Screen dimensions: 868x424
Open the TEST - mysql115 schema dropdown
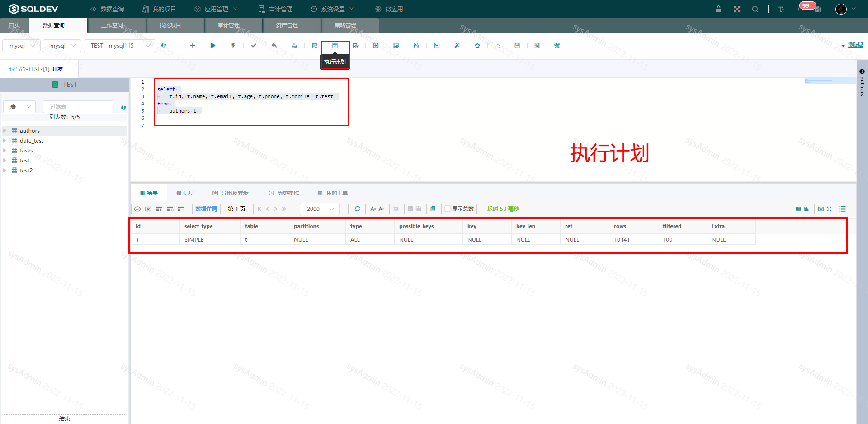(120, 46)
